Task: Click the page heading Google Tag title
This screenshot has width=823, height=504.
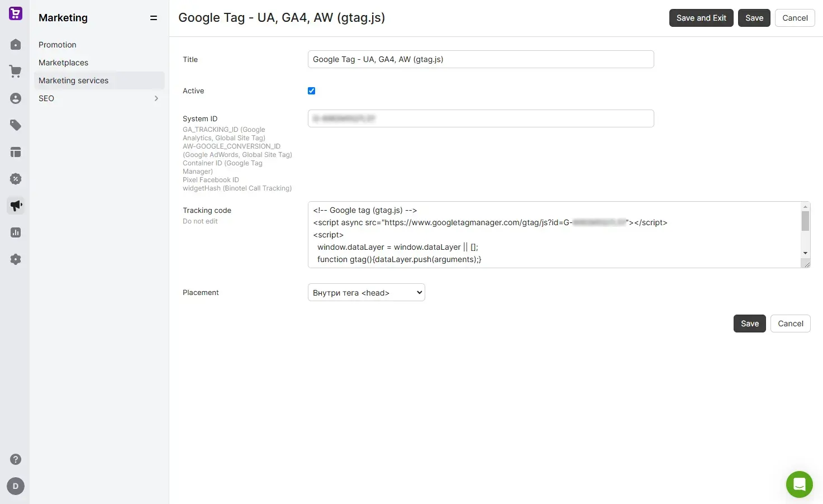Action: pyautogui.click(x=282, y=18)
